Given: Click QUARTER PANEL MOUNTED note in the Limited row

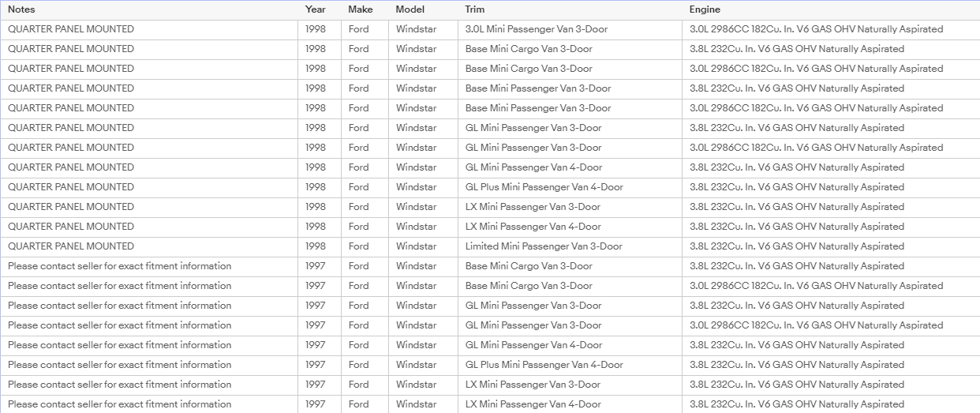Looking at the screenshot, I should (71, 246).
